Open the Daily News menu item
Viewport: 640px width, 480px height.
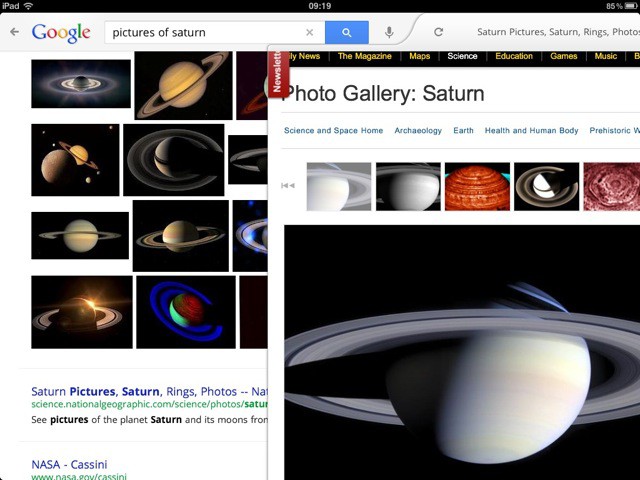click(x=303, y=56)
